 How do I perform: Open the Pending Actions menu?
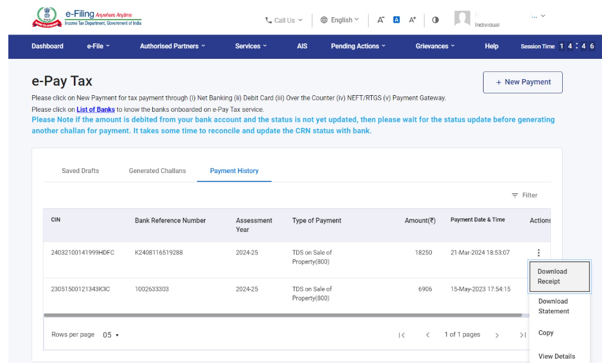point(358,46)
